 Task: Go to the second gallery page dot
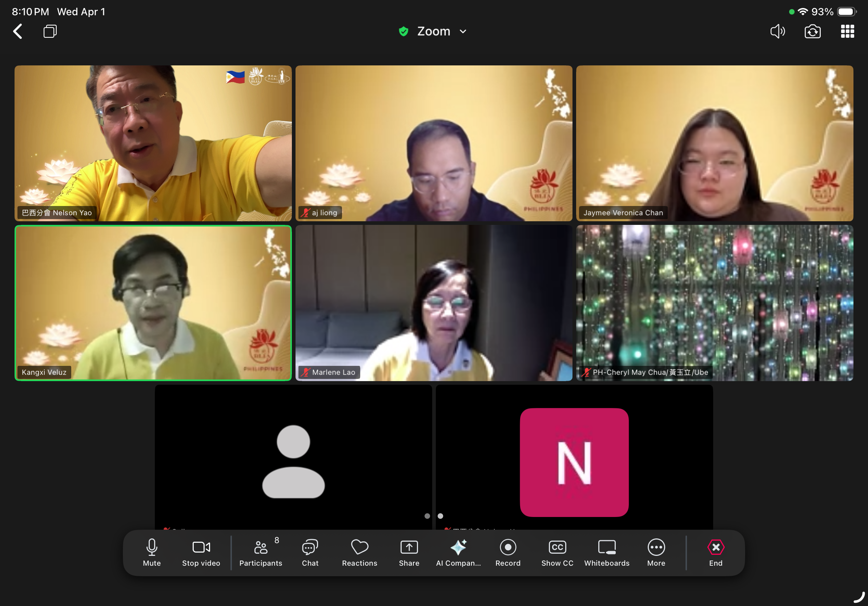point(441,516)
